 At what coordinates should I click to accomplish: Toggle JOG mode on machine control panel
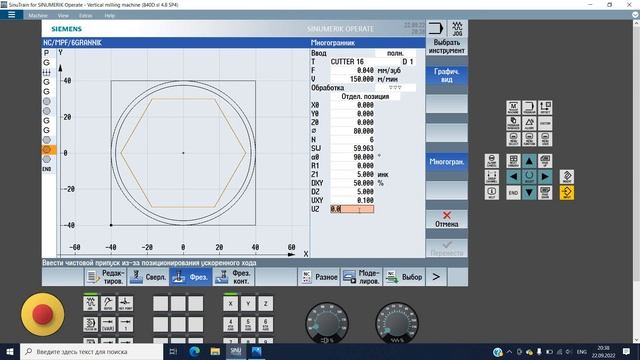[x=91, y=303]
